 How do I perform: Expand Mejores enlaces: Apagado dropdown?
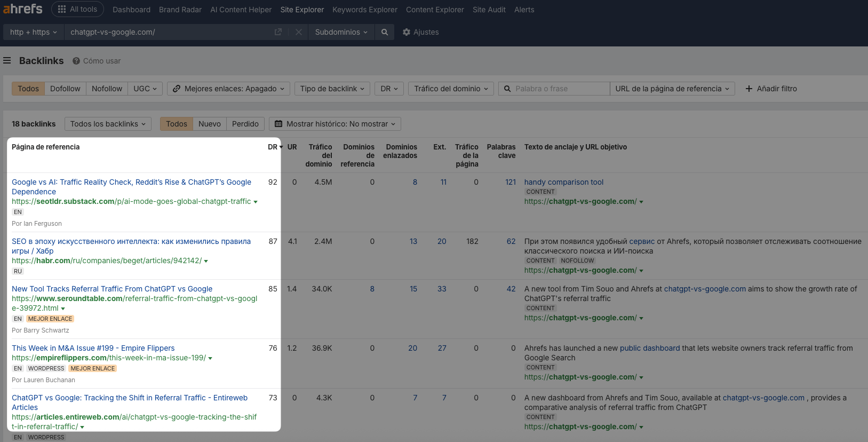click(x=228, y=89)
